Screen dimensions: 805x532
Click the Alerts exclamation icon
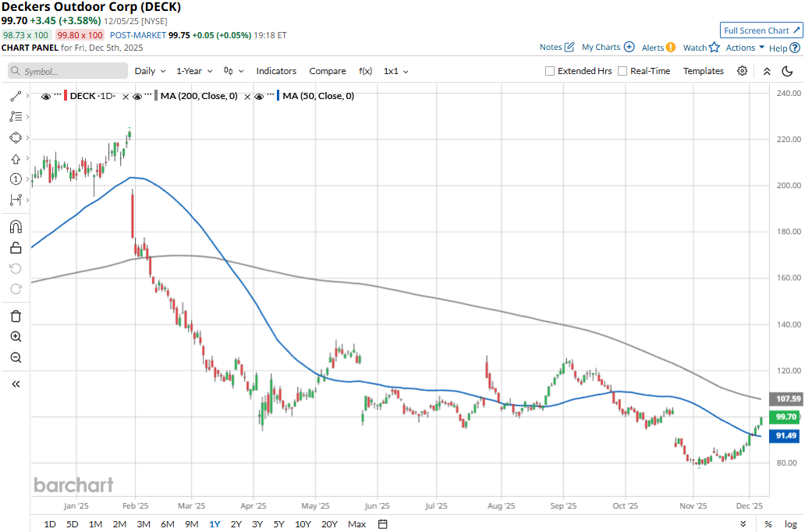pyautogui.click(x=671, y=48)
